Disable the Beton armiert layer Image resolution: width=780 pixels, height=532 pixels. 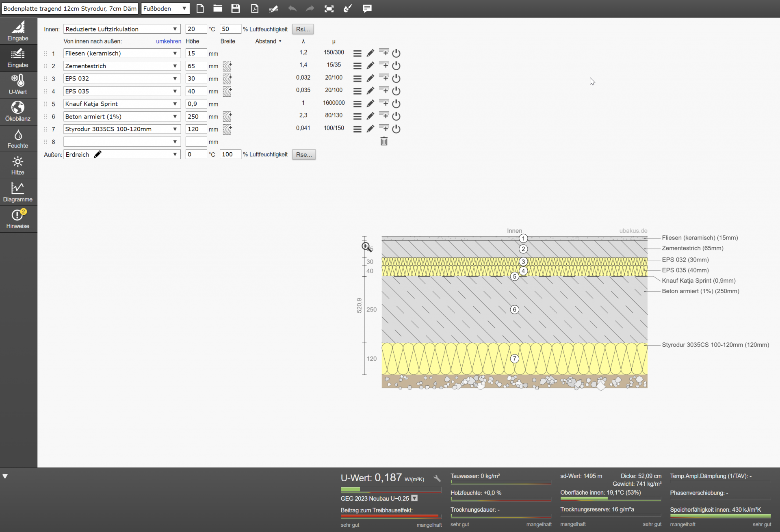pyautogui.click(x=396, y=116)
